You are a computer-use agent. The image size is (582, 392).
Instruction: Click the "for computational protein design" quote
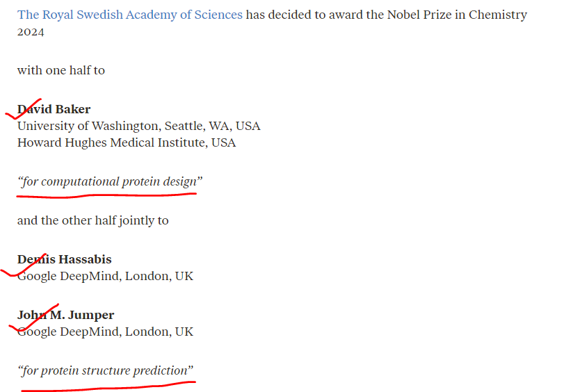(x=110, y=181)
